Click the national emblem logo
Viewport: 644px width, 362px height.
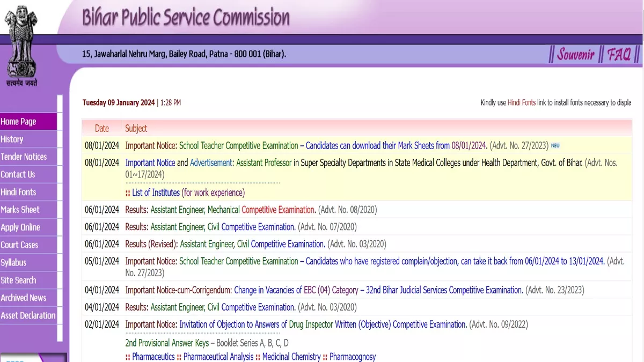tap(21, 46)
